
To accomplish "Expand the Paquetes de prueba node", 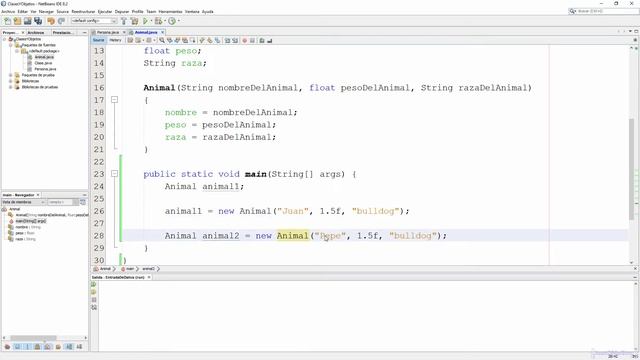I will (11, 75).
